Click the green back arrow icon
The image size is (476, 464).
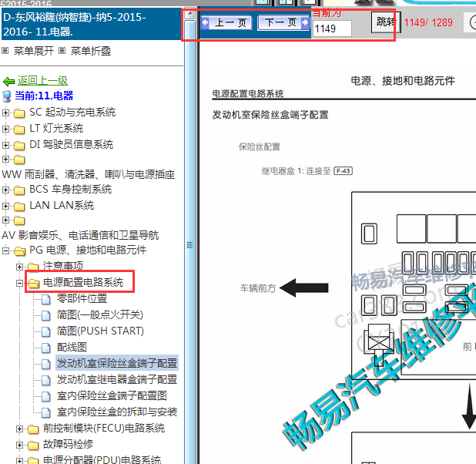pos(8,82)
